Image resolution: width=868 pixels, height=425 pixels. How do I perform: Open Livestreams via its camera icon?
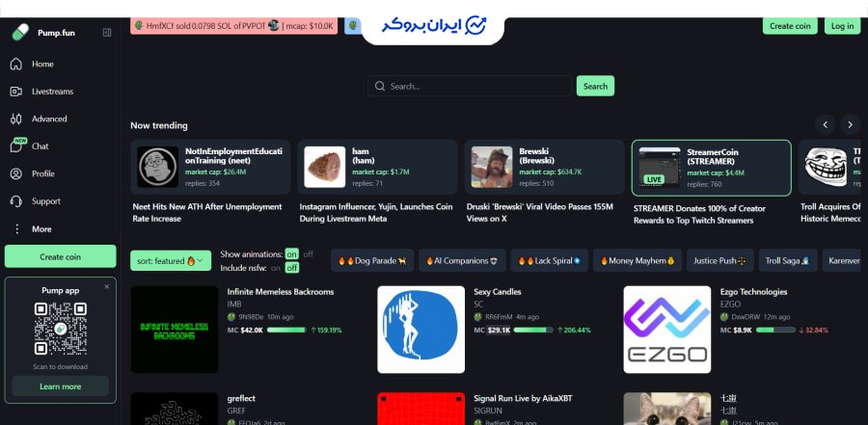(15, 92)
